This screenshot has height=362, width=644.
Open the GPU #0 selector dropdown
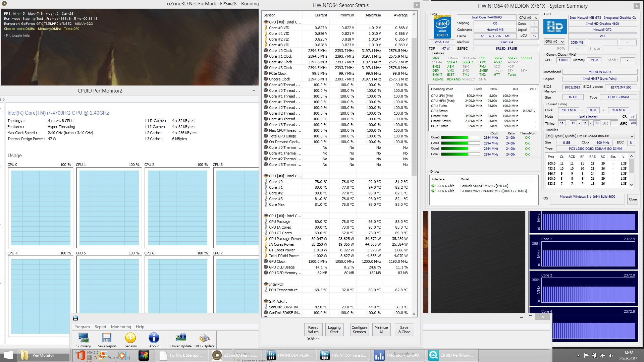point(554,42)
